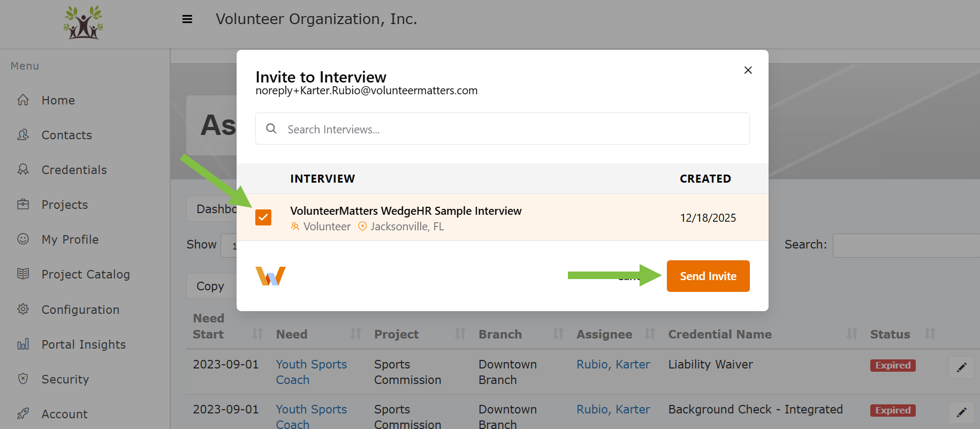Click the Send Invite button
This screenshot has height=429, width=980.
(708, 276)
